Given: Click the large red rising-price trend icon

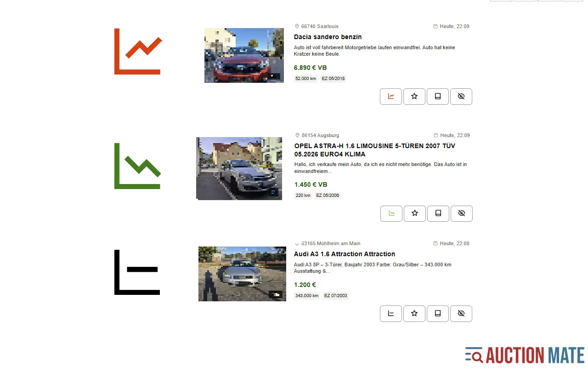Looking at the screenshot, I should [138, 52].
